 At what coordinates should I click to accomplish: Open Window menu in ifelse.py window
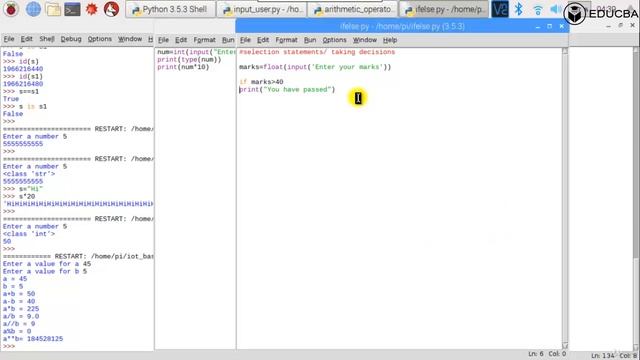[364, 40]
